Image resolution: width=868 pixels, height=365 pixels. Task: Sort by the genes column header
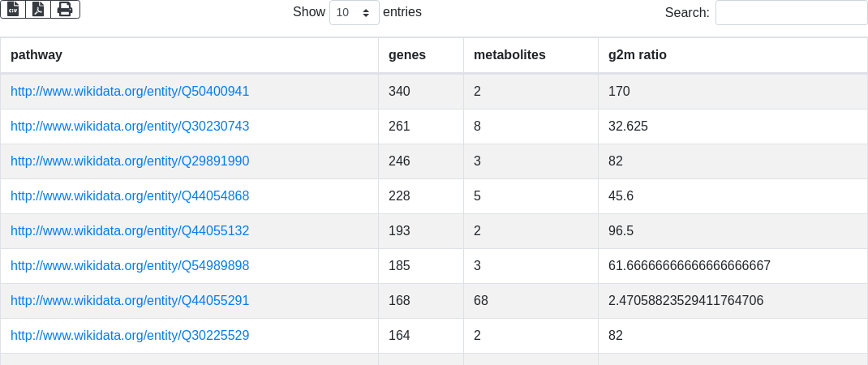coord(407,55)
